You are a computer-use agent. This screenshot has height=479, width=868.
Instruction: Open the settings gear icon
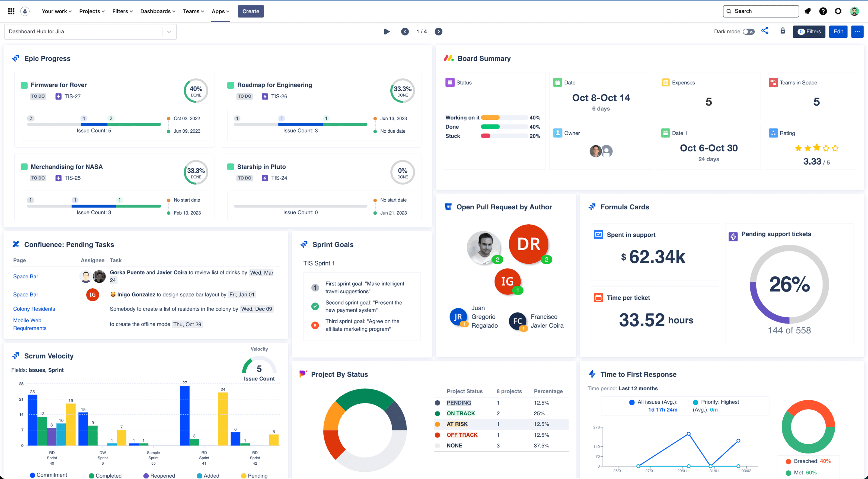[838, 11]
